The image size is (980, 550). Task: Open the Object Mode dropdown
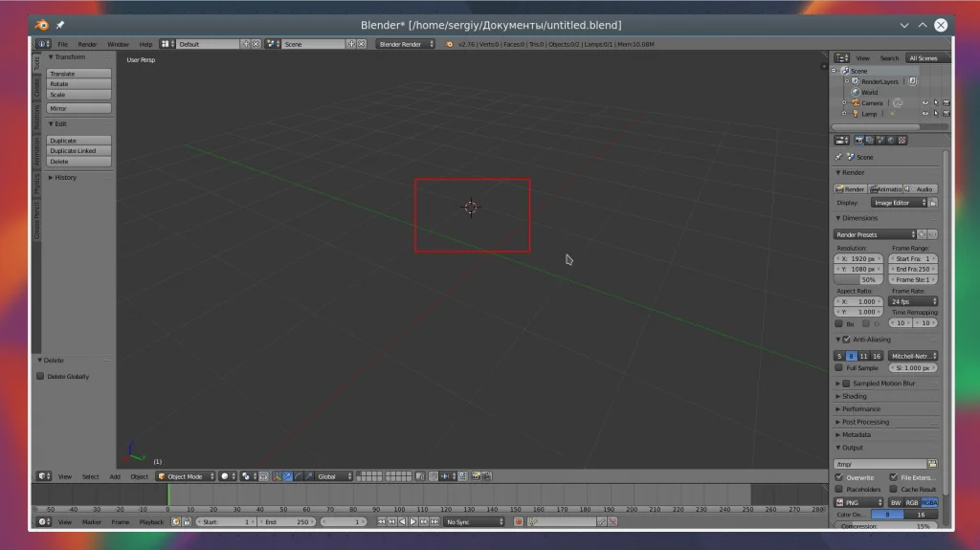[x=185, y=476]
